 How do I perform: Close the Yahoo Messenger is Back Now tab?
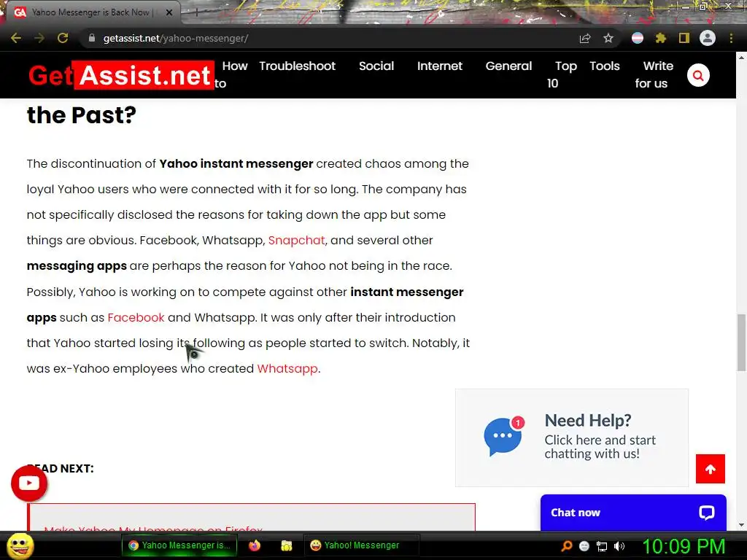(x=169, y=12)
